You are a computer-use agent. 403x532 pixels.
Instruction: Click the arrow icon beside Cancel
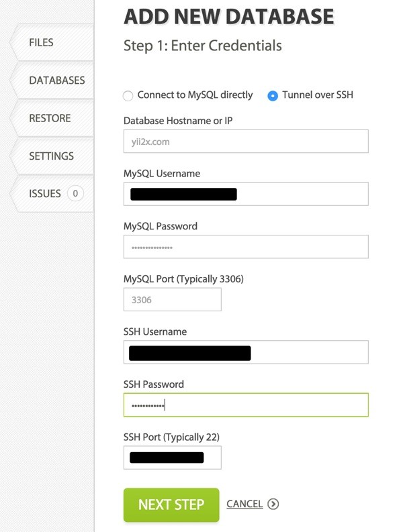pyautogui.click(x=273, y=504)
